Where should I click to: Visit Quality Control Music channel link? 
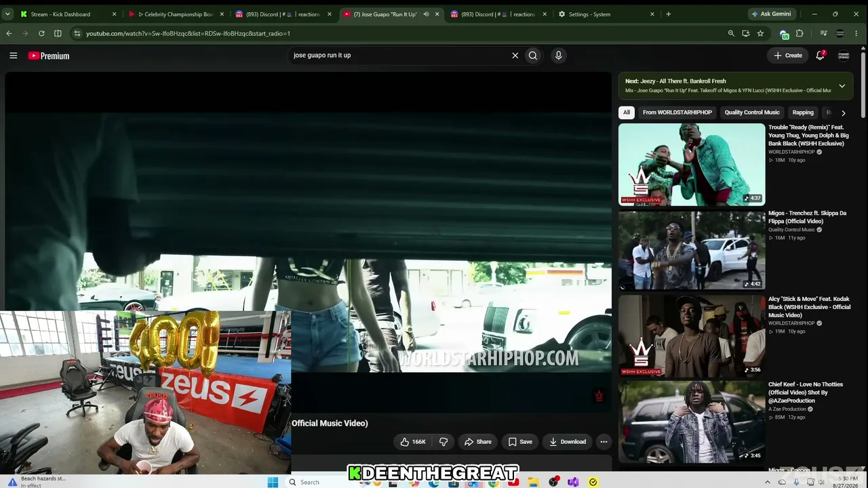click(x=791, y=230)
